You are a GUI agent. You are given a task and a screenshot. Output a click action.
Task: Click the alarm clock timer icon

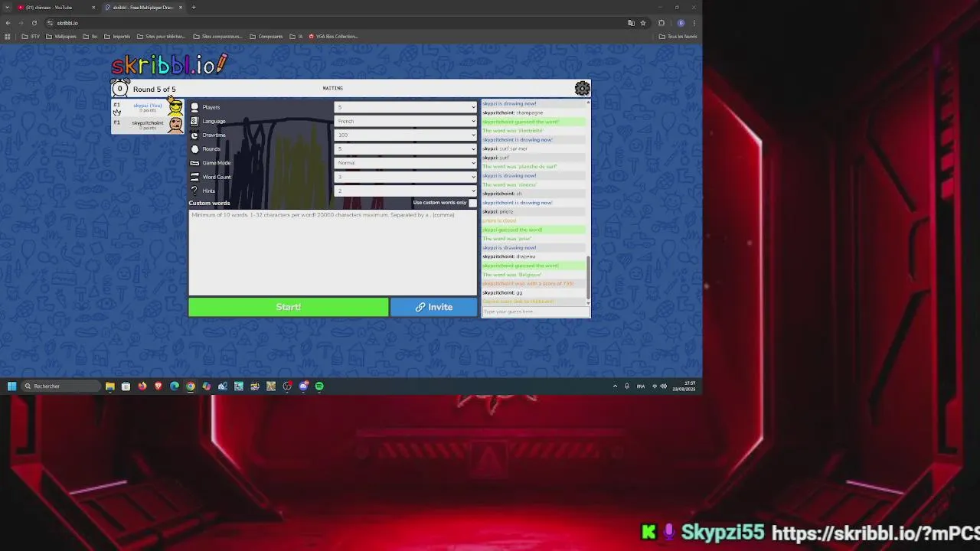119,88
